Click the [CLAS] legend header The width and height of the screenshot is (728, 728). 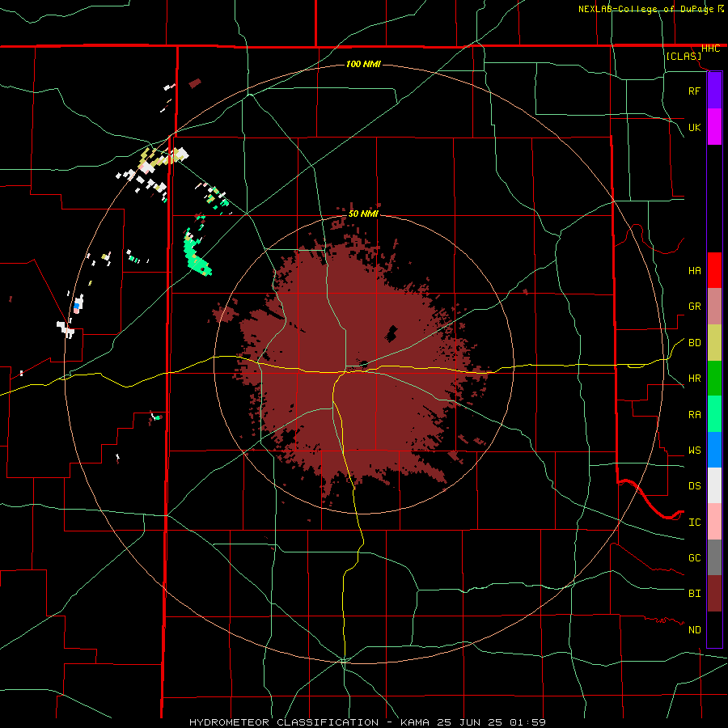[x=684, y=56]
